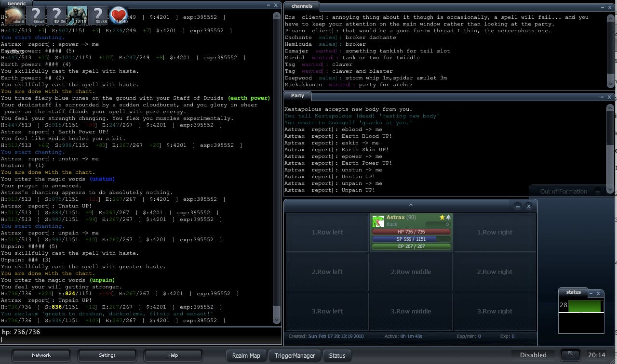The image size is (617, 364).
Task: Click the 'Exp/min: 0' status text
Action: pos(469,336)
